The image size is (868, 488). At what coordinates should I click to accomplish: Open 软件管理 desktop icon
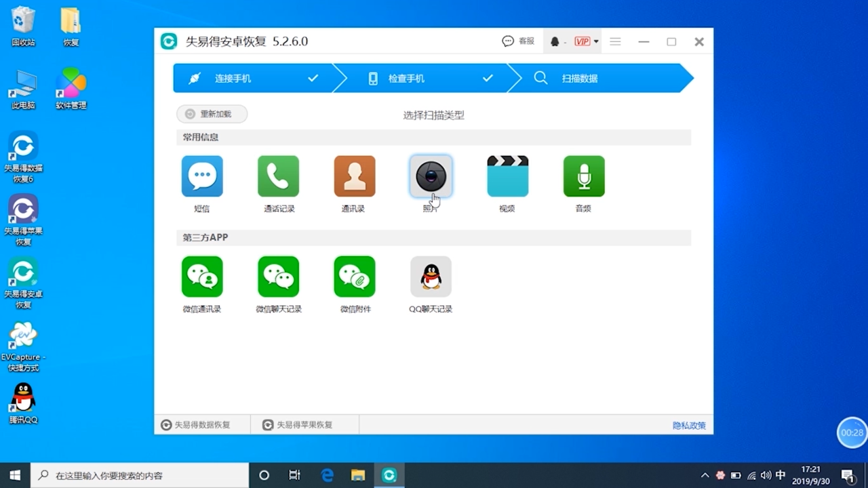click(71, 89)
